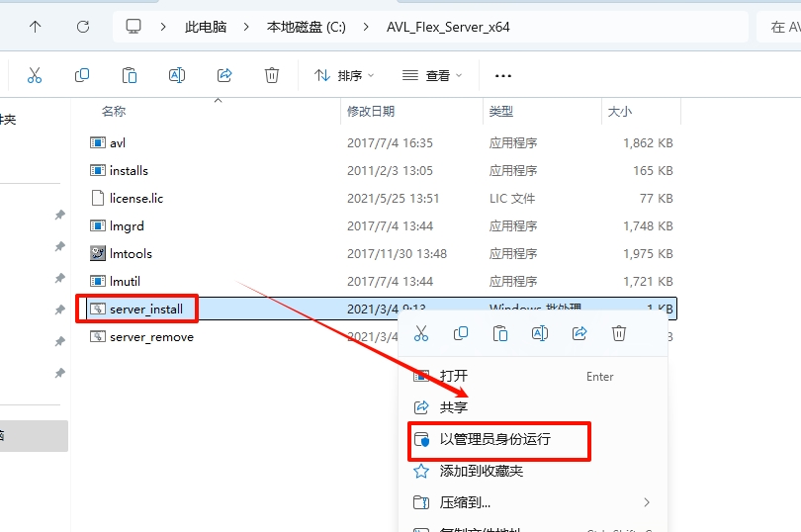Open the 排序 sort dropdown

(344, 75)
